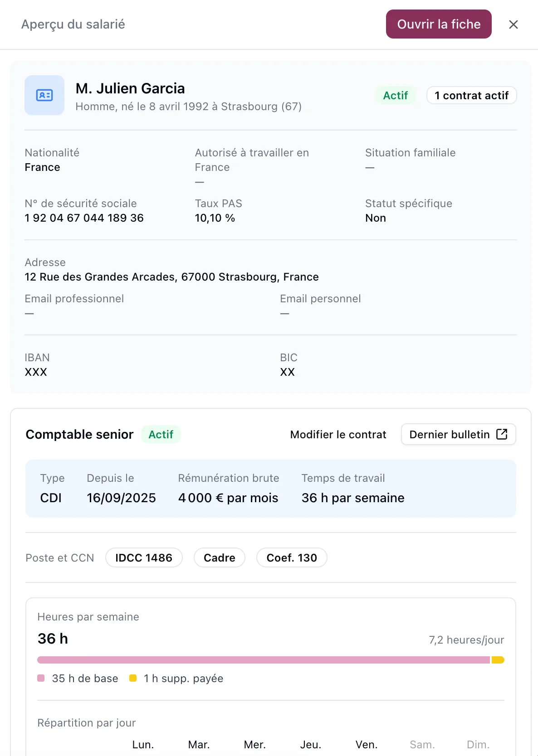Screen dimensions: 538x756
Task: Select the Cadre tag
Action: (x=220, y=557)
